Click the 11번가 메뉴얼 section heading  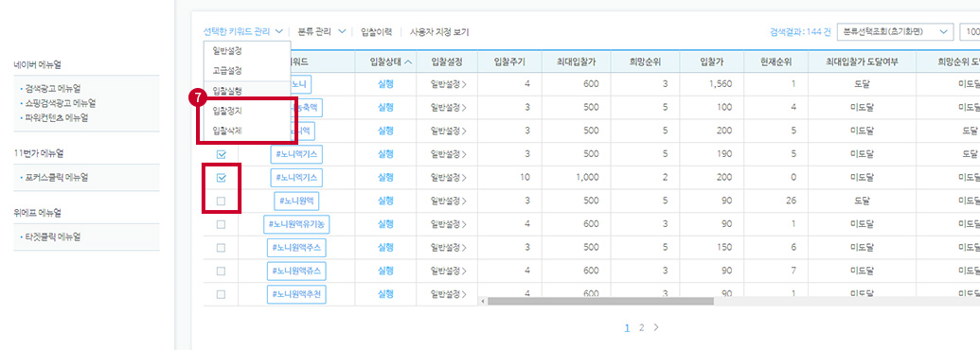point(39,153)
